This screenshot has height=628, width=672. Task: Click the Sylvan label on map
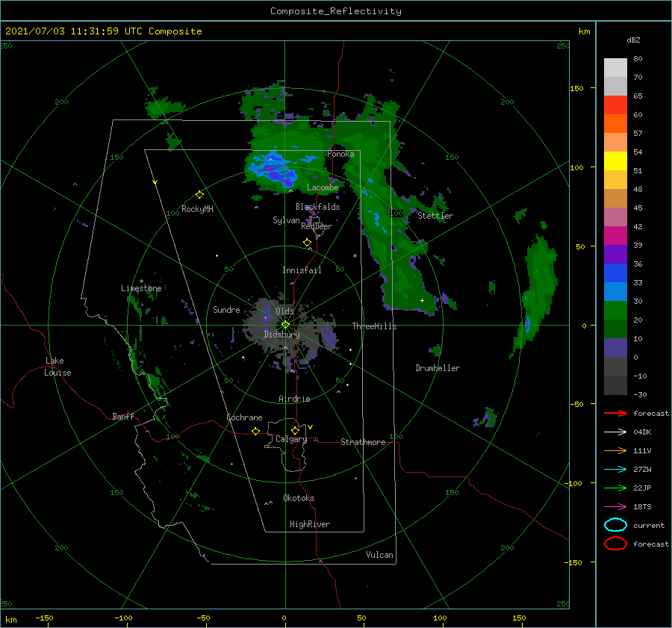click(286, 220)
